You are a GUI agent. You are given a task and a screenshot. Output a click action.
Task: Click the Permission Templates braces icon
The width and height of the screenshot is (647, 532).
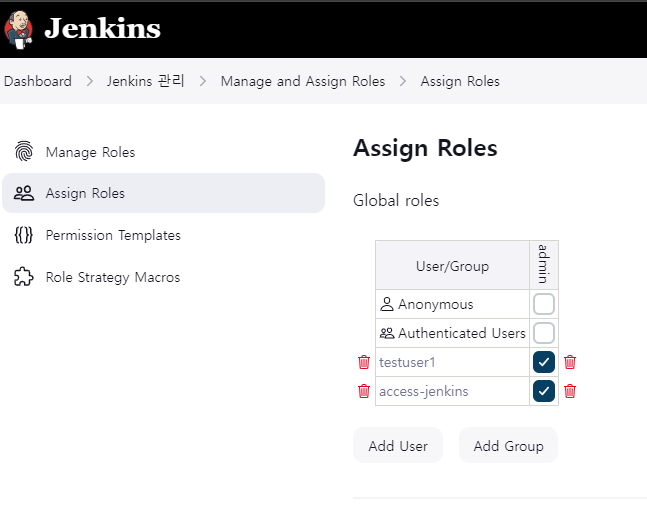(24, 235)
